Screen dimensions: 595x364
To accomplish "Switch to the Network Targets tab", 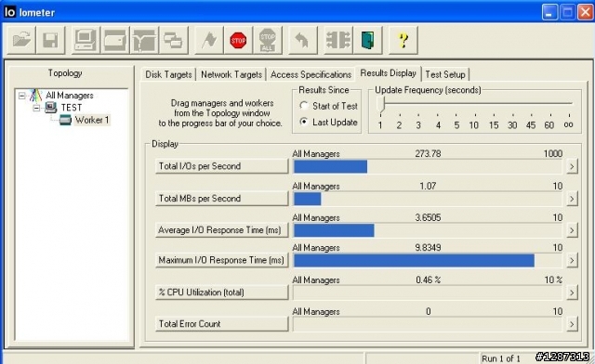I will [231, 74].
